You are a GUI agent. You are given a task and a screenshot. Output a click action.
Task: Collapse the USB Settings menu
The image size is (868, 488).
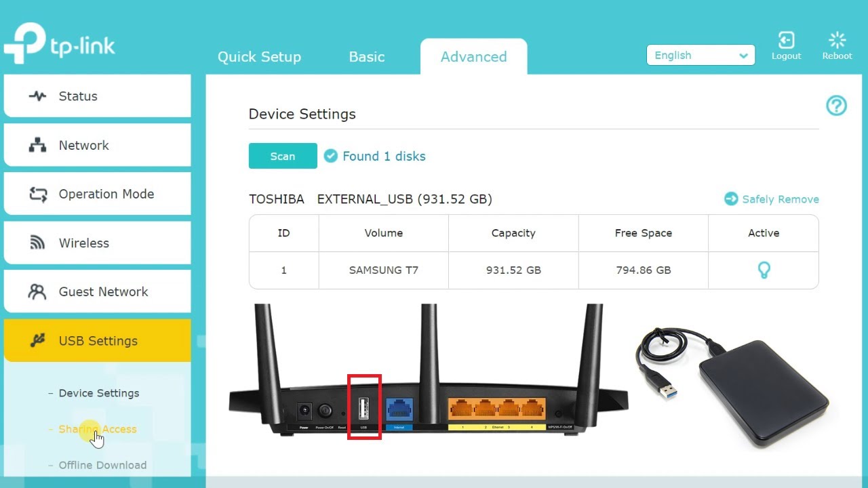97,340
